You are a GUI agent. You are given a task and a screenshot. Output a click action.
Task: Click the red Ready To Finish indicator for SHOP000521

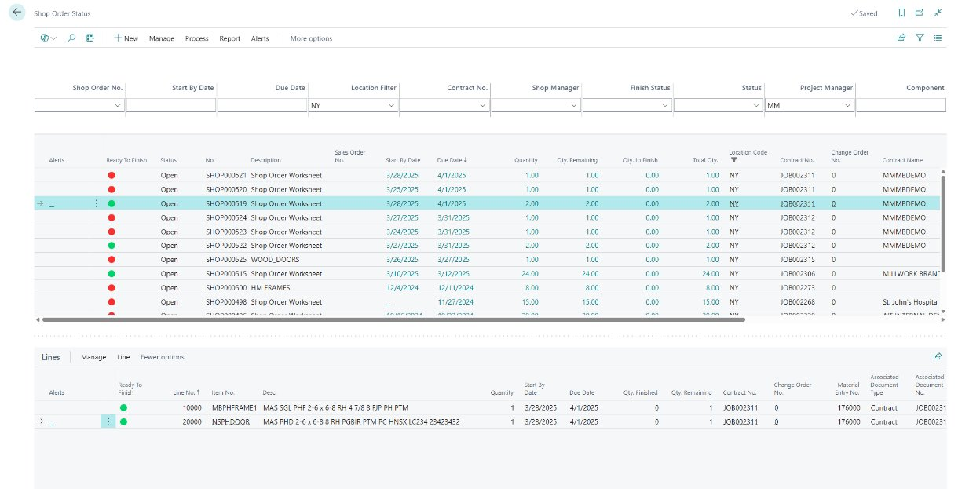click(x=112, y=175)
